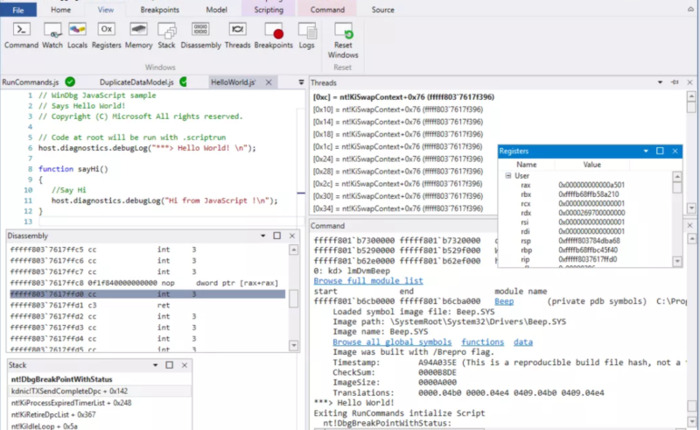Screen dimensions: 700x430
Task: Open the Registers panel options dropdown
Action: tap(646, 150)
